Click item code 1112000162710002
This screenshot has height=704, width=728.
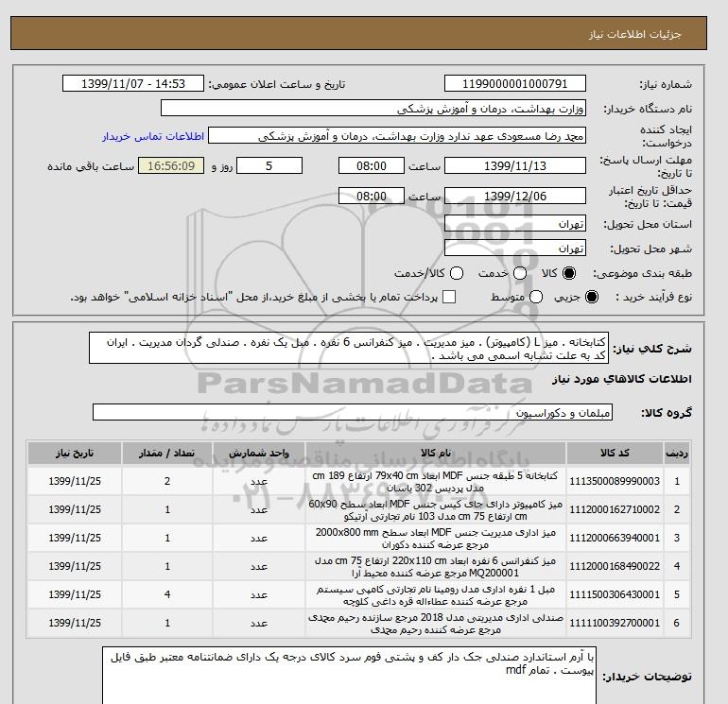(x=615, y=509)
